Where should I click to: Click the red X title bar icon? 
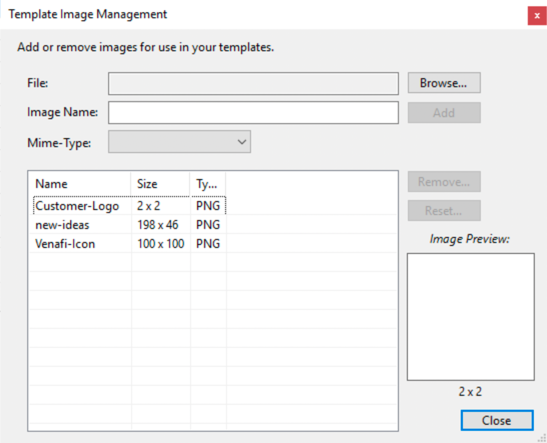click(x=537, y=16)
